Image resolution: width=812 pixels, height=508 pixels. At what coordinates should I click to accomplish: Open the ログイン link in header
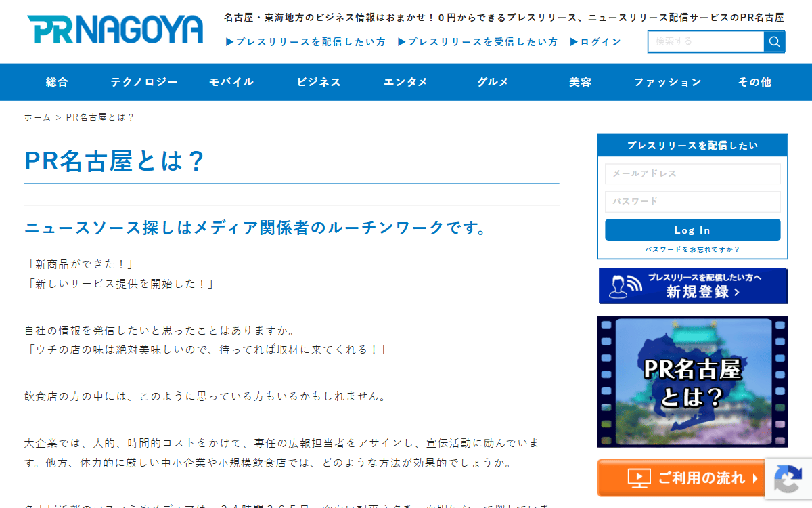(595, 42)
